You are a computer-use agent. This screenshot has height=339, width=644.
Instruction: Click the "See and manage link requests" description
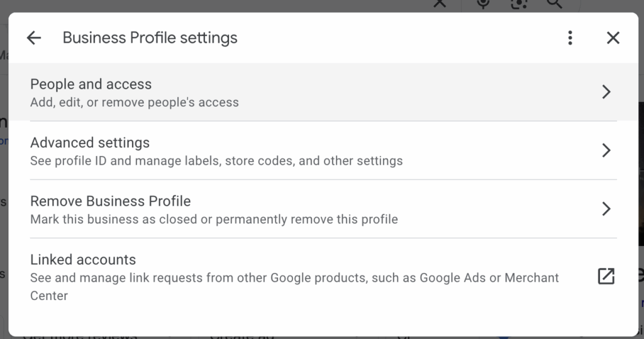coord(294,286)
